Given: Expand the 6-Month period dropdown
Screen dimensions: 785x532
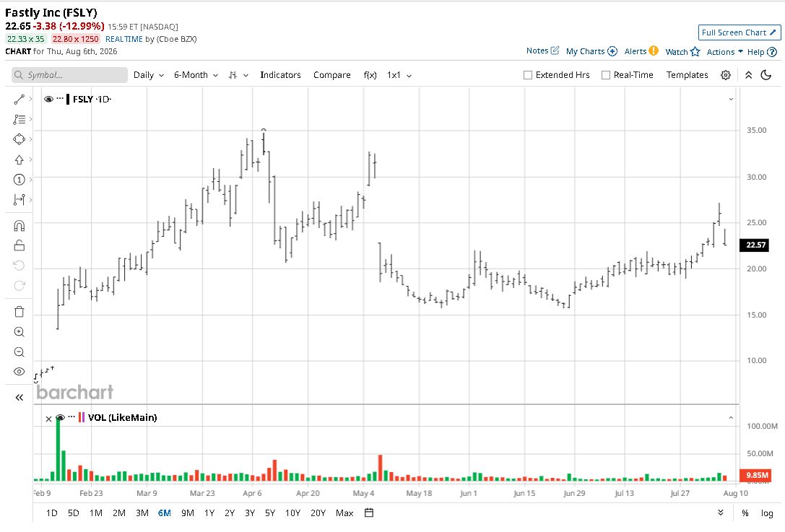Looking at the screenshot, I should [196, 75].
